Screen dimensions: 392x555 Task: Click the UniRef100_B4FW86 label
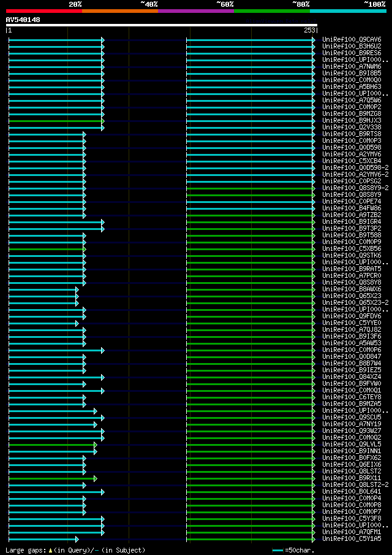pyautogui.click(x=352, y=208)
